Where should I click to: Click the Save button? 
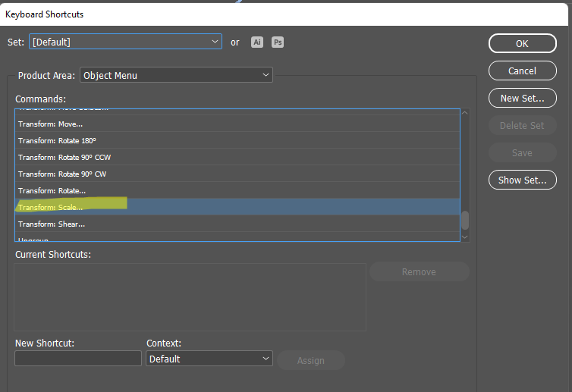coord(523,153)
